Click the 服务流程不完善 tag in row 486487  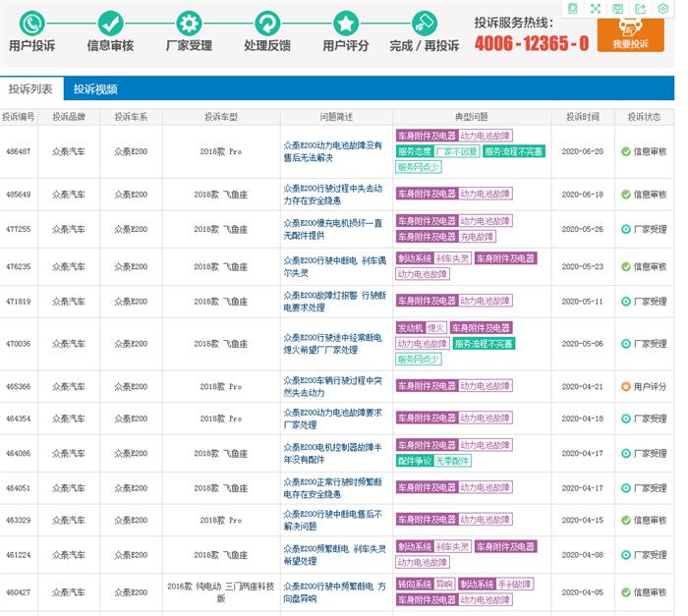(x=514, y=152)
